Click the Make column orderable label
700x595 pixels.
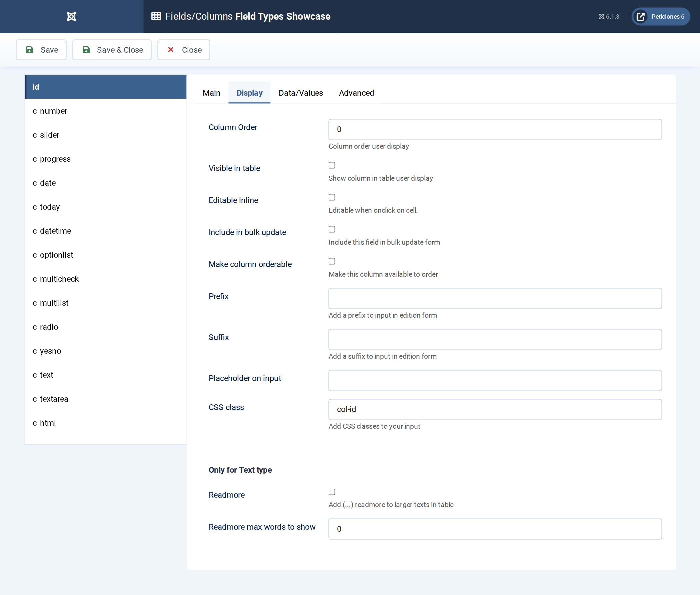[250, 264]
